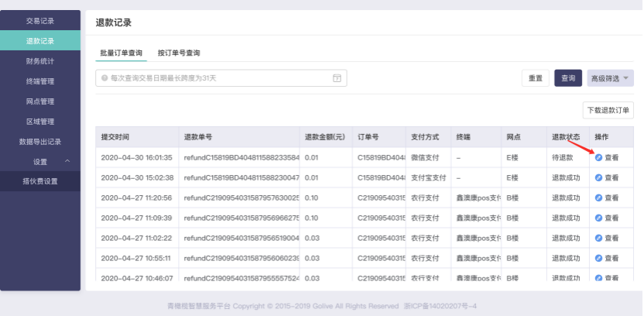Click view icon for 15:02:38 refund row

coord(598,177)
